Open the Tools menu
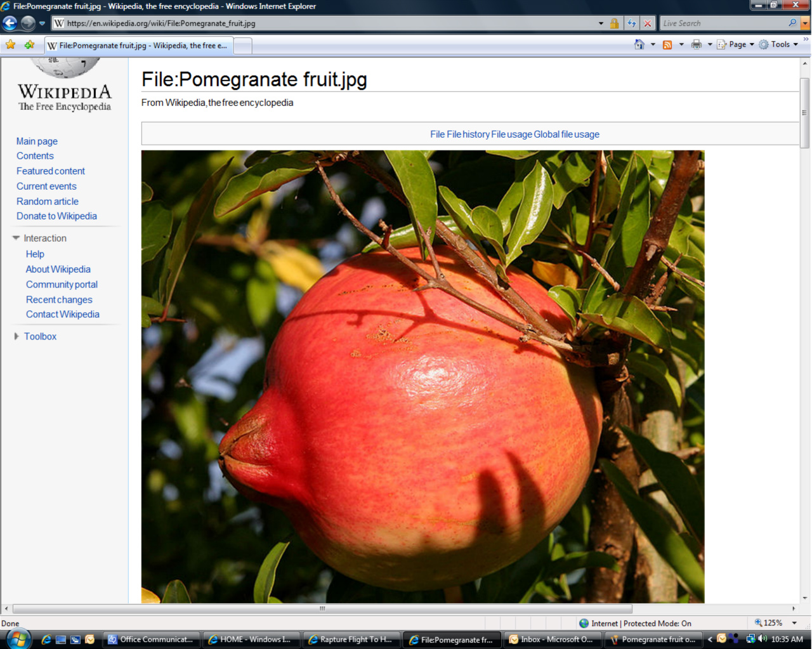Viewport: 812px width, 649px height. coord(778,44)
